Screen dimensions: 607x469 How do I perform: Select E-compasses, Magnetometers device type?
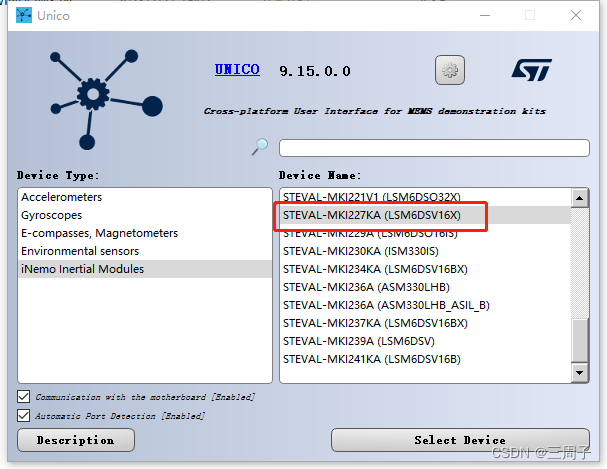pos(144,233)
